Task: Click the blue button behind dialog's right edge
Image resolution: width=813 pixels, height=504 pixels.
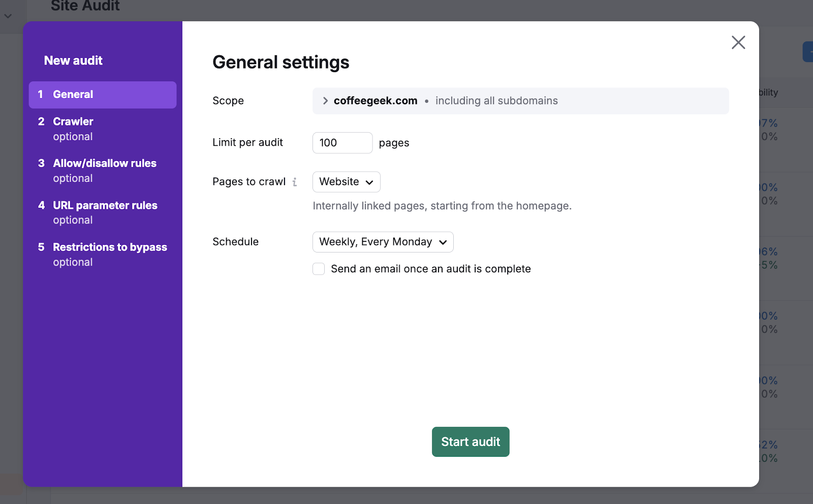Action: [x=807, y=52]
